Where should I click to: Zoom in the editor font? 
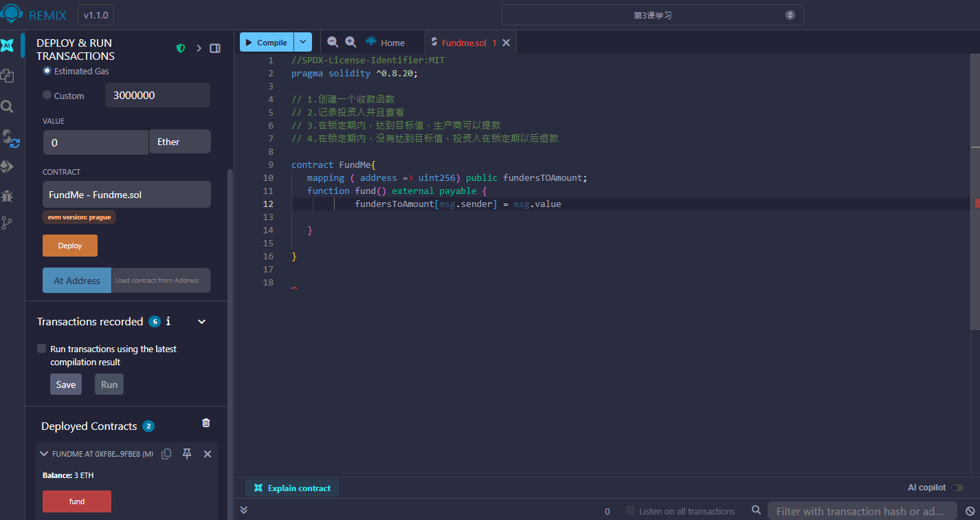coord(350,42)
